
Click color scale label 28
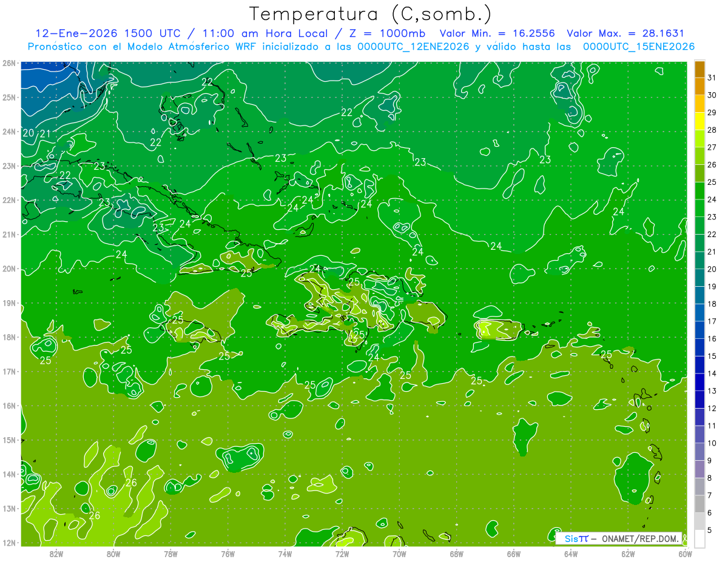coord(712,130)
